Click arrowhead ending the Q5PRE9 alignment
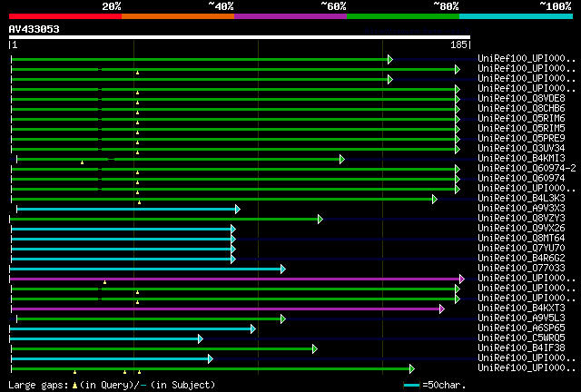581x392 pixels. coord(458,140)
